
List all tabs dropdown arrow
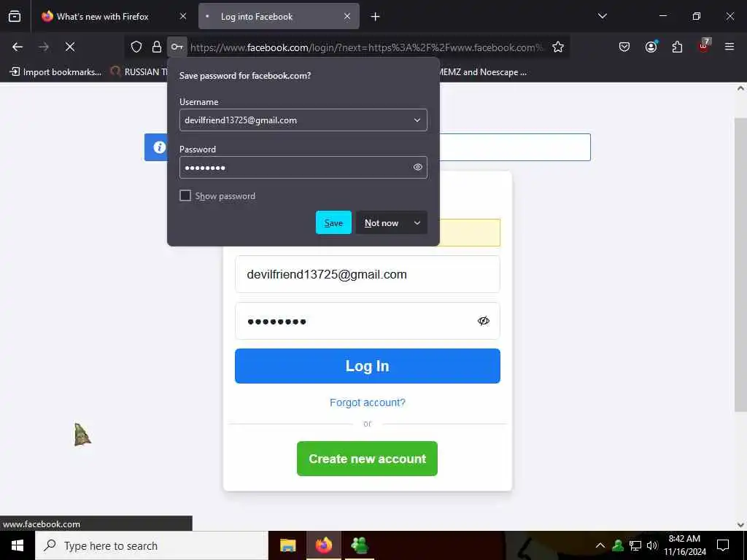coord(602,16)
